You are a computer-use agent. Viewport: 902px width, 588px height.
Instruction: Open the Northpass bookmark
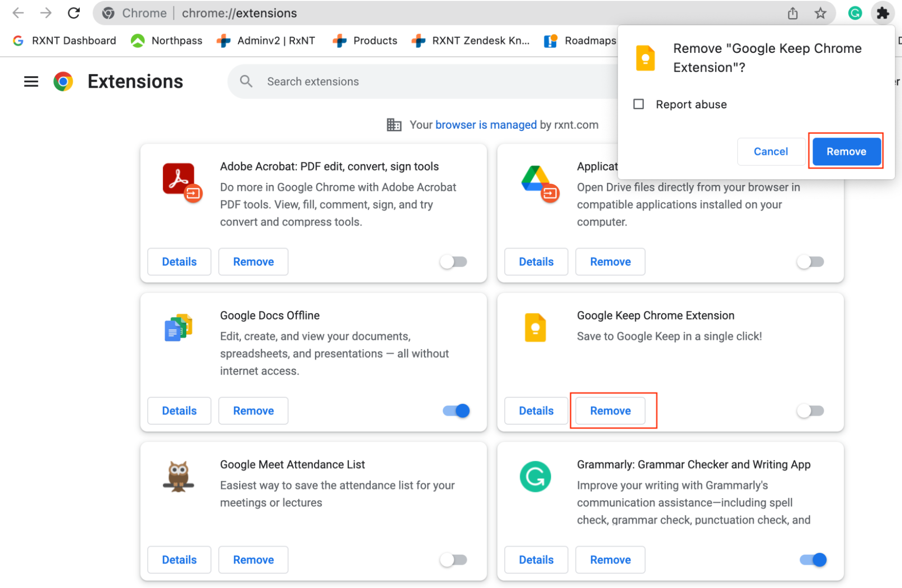(x=167, y=41)
